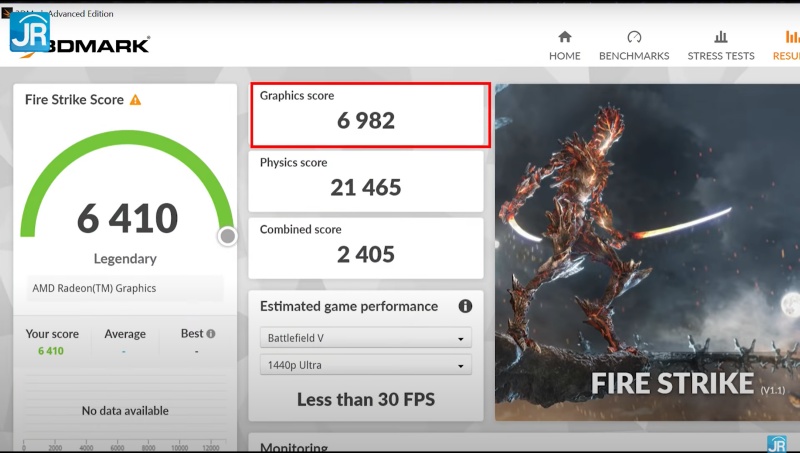The image size is (800, 453).
Task: Click the bar chart icon above STRESS TESTS
Action: [721, 37]
